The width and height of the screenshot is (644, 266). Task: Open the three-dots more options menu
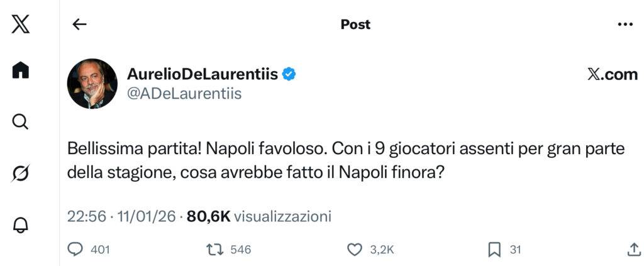625,25
